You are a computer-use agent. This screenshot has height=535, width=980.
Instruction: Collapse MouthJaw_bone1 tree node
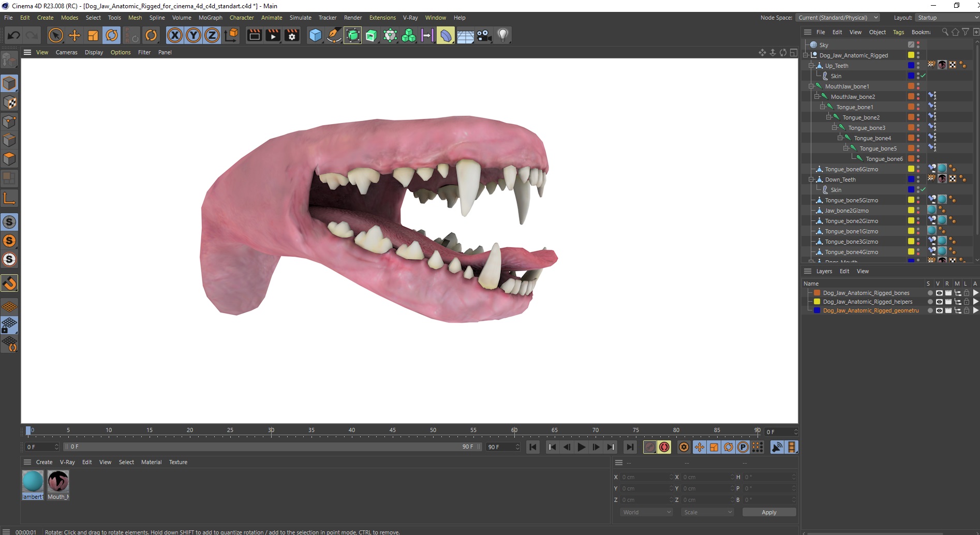tap(811, 86)
